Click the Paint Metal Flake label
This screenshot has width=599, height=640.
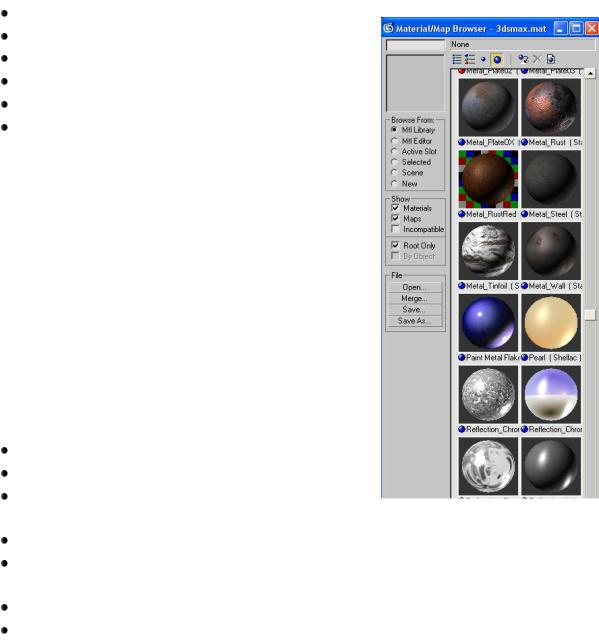(x=492, y=358)
